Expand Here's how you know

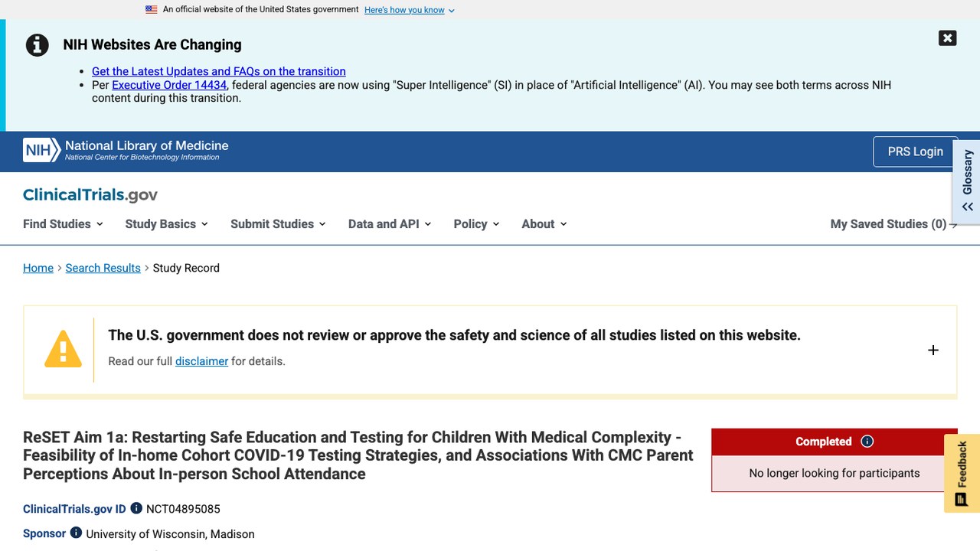[410, 10]
